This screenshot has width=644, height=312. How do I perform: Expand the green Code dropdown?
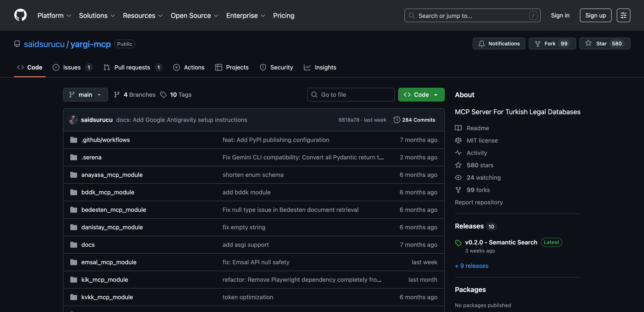(x=421, y=95)
